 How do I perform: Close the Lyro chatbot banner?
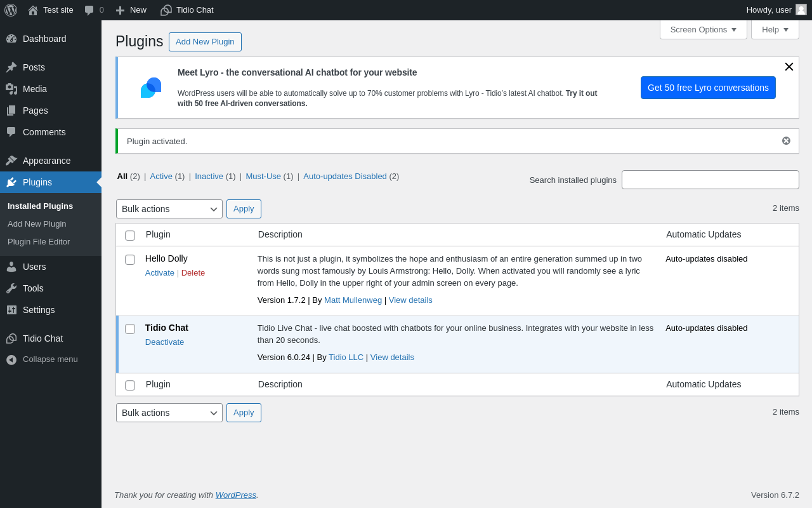click(789, 67)
